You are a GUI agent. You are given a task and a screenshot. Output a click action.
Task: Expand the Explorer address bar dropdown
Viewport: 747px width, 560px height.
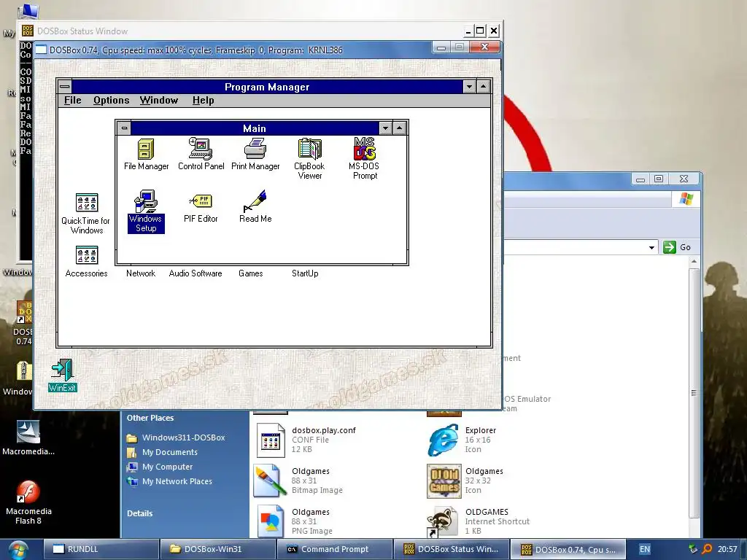[651, 247]
